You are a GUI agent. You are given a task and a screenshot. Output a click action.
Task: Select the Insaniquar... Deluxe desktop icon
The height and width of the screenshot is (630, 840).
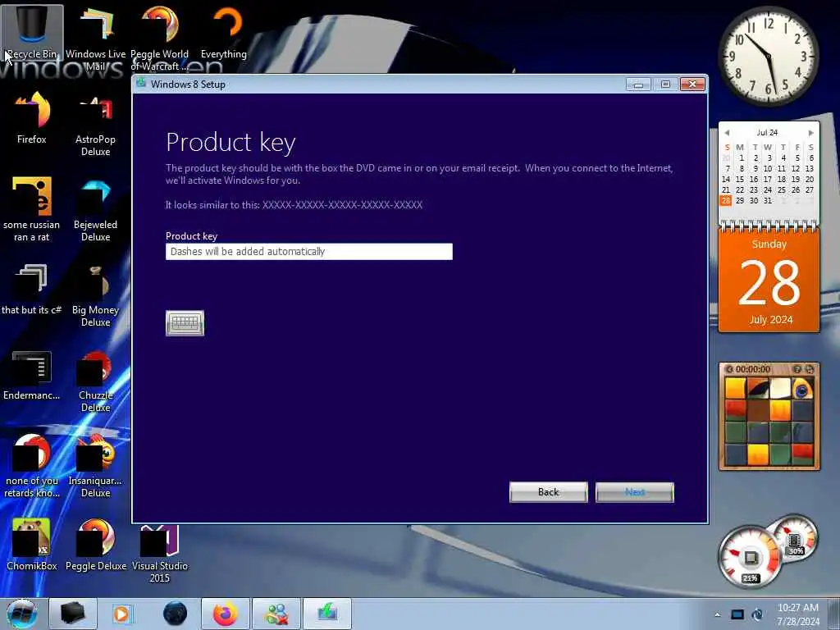pos(95,465)
